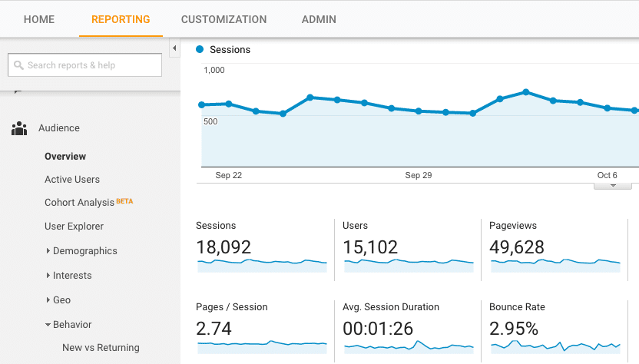Screen dimensions: 639x364
Task: Click the magnifier search icon
Action: tap(18, 65)
